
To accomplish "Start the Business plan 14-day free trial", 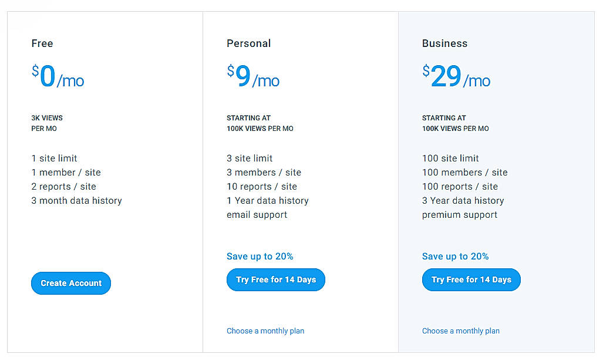I will (x=471, y=280).
